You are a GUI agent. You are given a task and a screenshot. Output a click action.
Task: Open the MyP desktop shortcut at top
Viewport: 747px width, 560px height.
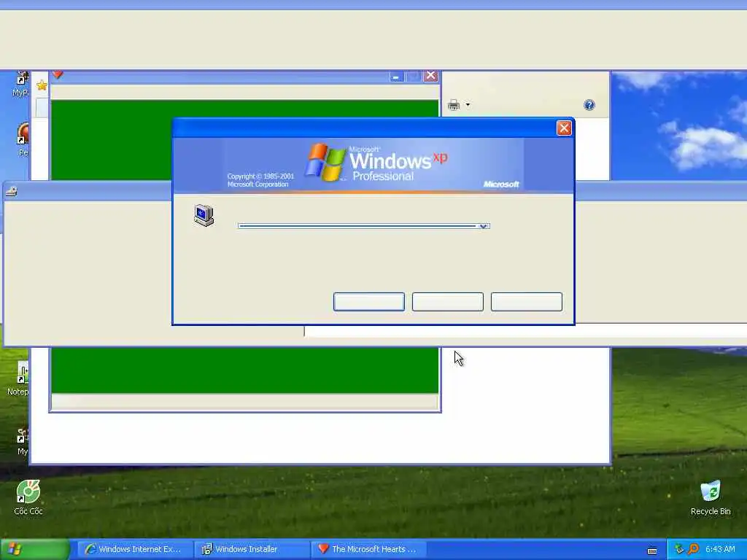click(x=21, y=85)
